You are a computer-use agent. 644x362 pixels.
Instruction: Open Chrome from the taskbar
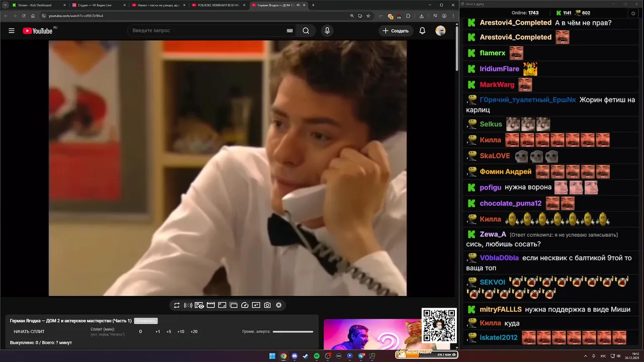[283, 356]
